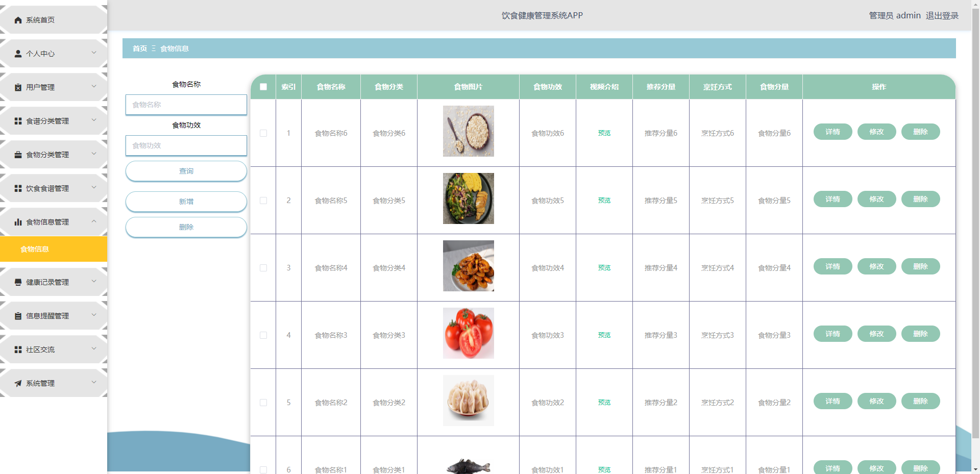Image resolution: width=980 pixels, height=474 pixels.
Task: Click the document icon beside 信息提醒管理
Action: coord(18,316)
